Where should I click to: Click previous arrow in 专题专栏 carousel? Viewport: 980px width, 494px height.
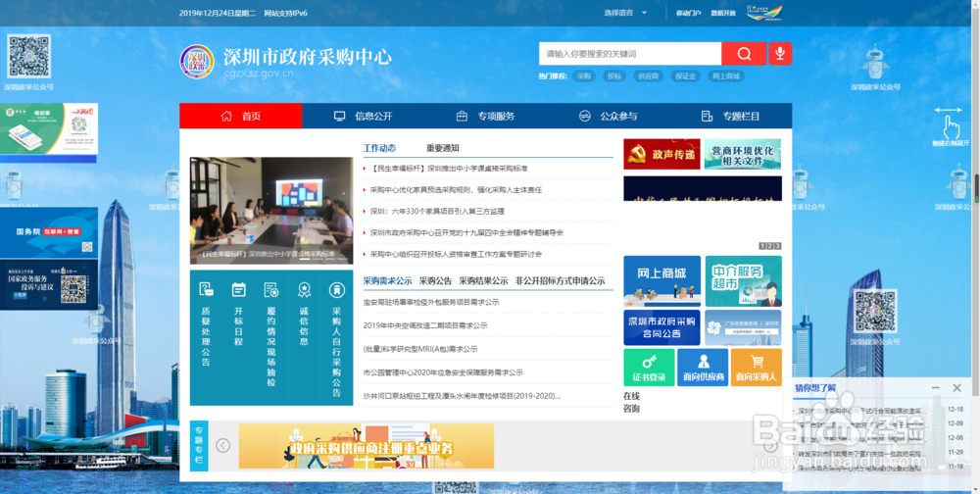223,445
